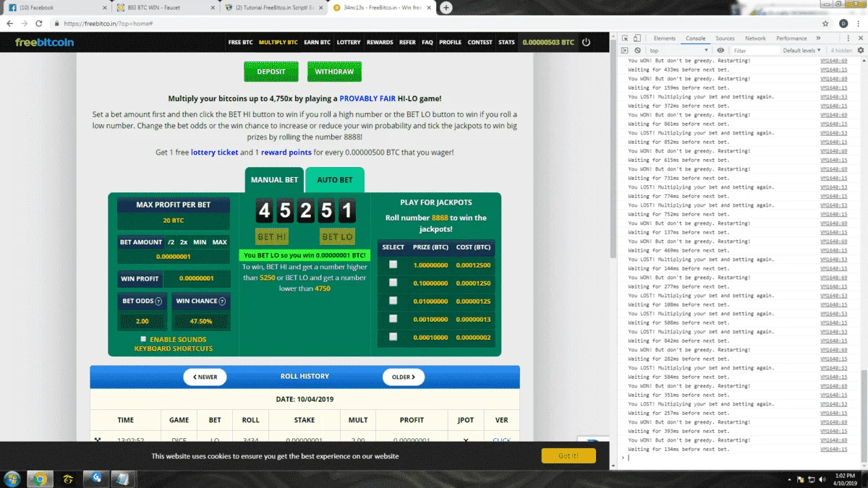Click the WITHDRAW button
Image resolution: width=868 pixels, height=488 pixels.
pos(334,72)
